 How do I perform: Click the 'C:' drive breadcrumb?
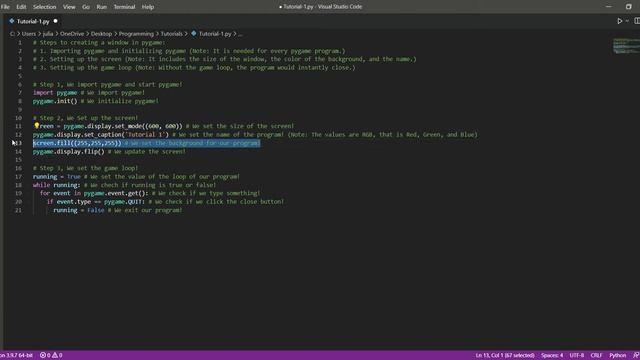tap(13, 34)
